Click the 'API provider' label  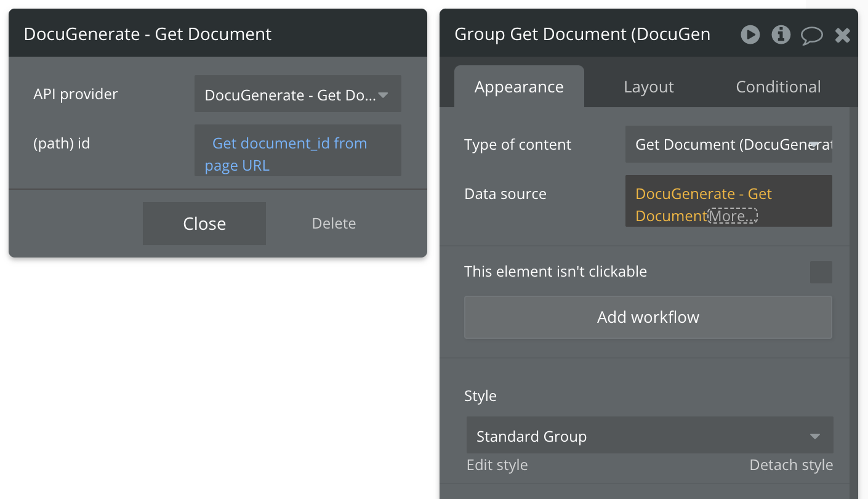[76, 94]
